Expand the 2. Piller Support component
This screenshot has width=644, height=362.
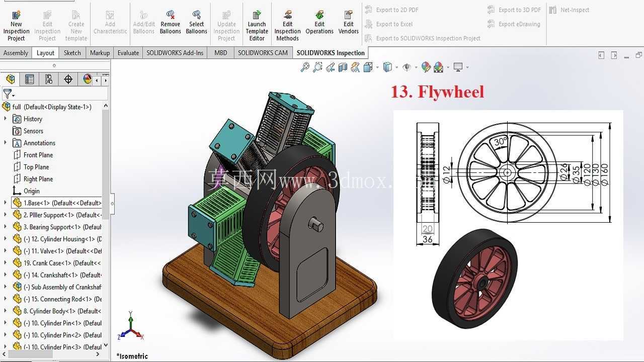click(x=6, y=215)
